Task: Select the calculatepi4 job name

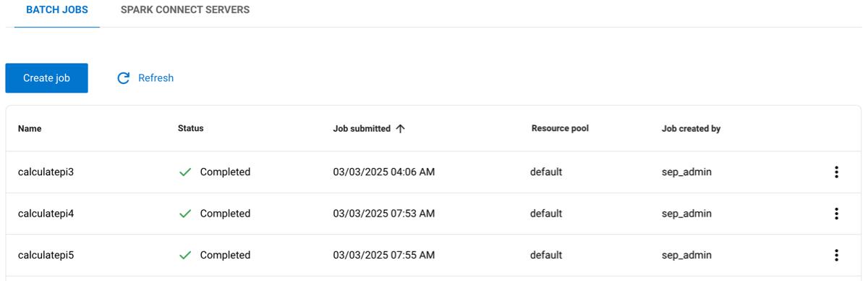Action: click(x=46, y=214)
